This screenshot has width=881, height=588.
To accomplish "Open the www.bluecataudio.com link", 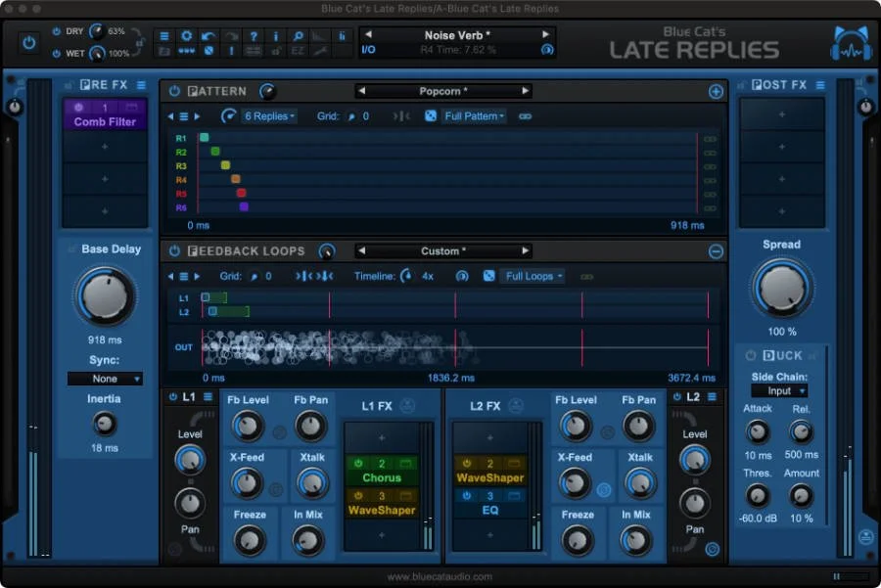I will coord(440,577).
